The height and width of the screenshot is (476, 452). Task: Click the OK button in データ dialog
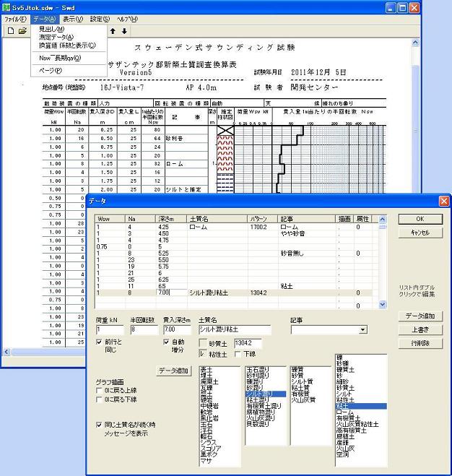[420, 219]
